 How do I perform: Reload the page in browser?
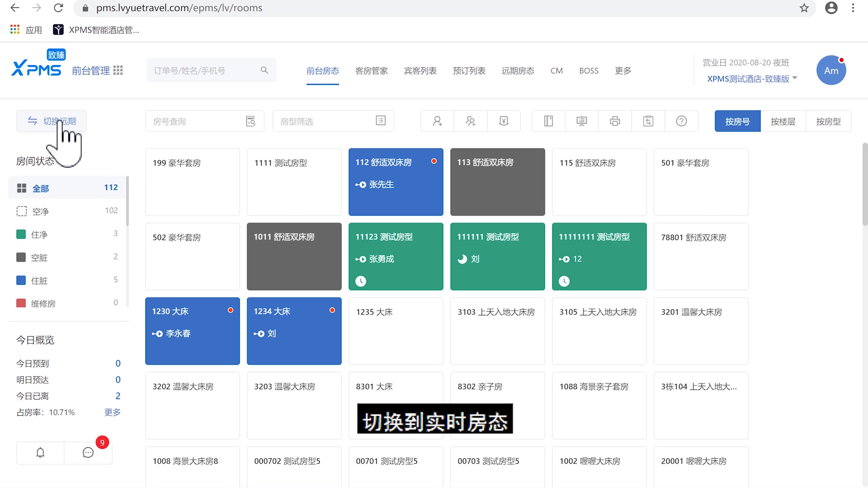(x=58, y=8)
